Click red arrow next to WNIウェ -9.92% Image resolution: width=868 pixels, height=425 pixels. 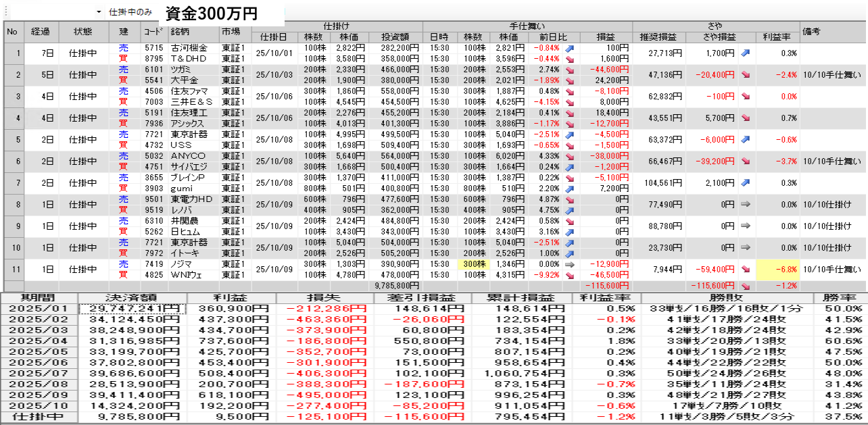tap(569, 275)
